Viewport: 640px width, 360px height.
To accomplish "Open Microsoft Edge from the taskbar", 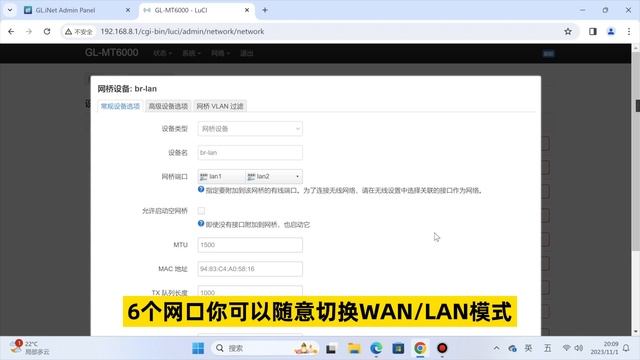I will pyautogui.click(x=376, y=348).
